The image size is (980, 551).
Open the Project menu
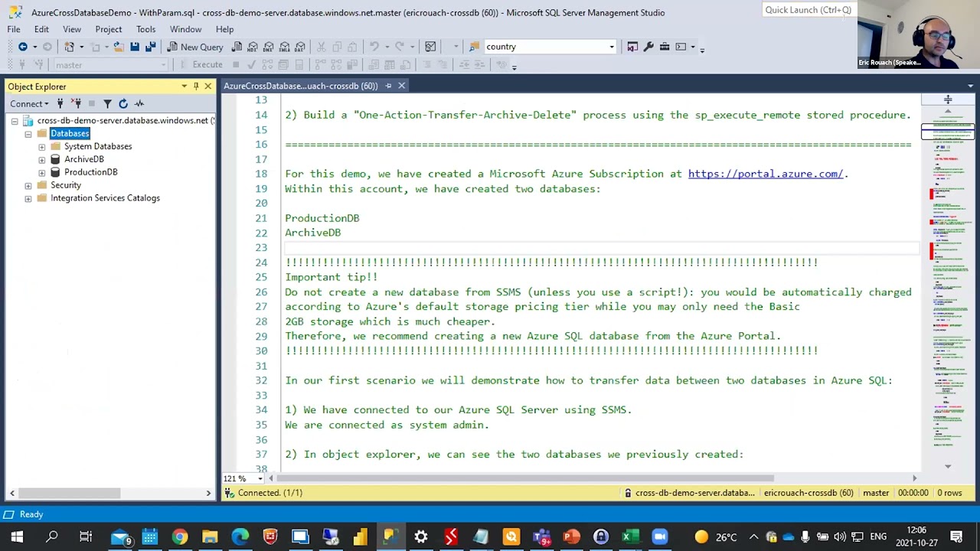tap(109, 29)
